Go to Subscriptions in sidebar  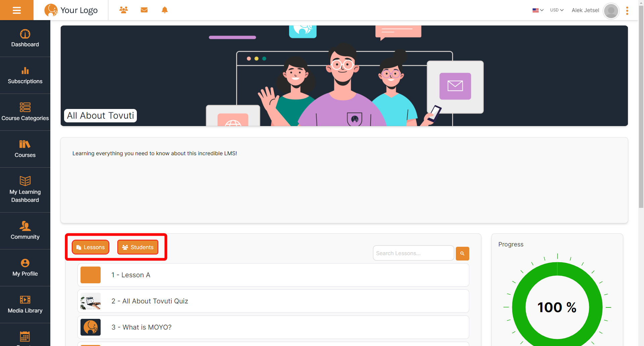click(x=25, y=75)
